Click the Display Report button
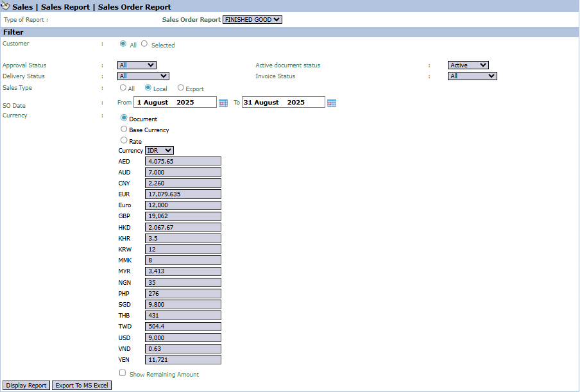 point(26,386)
